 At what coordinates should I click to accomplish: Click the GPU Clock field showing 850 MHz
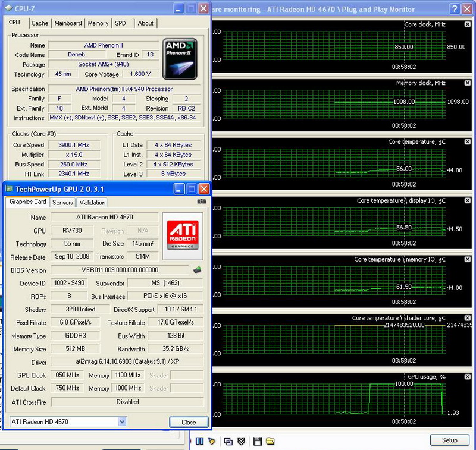[67, 375]
